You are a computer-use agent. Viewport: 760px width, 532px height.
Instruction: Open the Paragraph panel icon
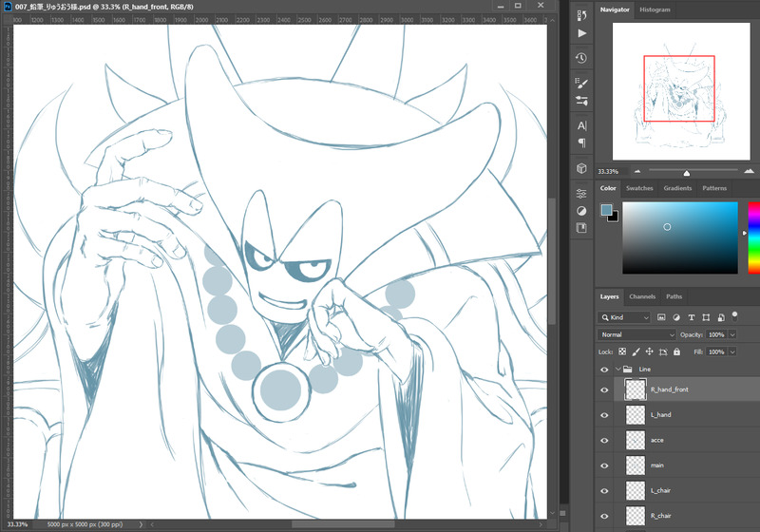click(x=581, y=143)
